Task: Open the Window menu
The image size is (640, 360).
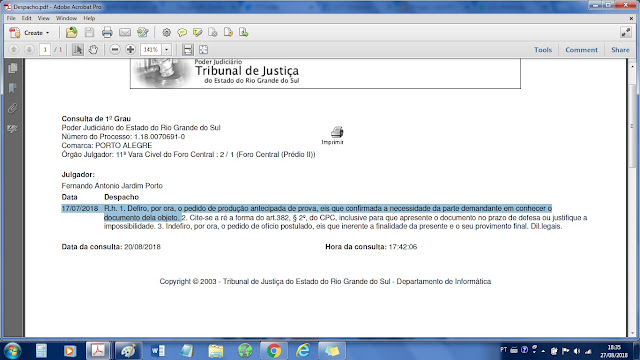Action: point(66,18)
